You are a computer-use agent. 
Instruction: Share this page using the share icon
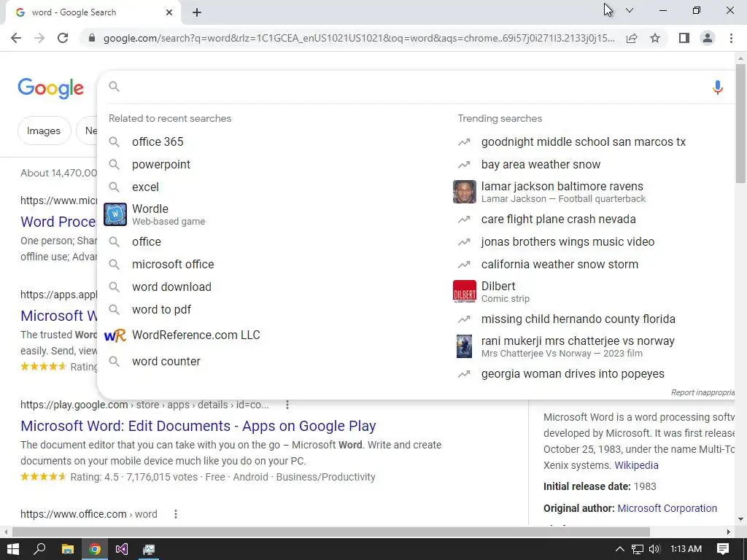(632, 38)
